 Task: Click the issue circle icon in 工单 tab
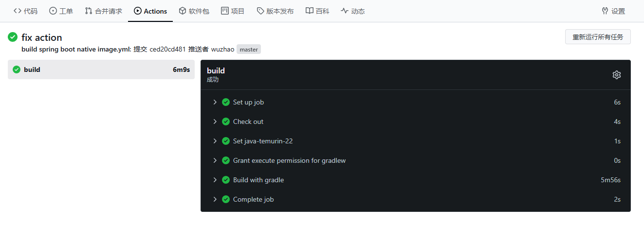tap(53, 11)
